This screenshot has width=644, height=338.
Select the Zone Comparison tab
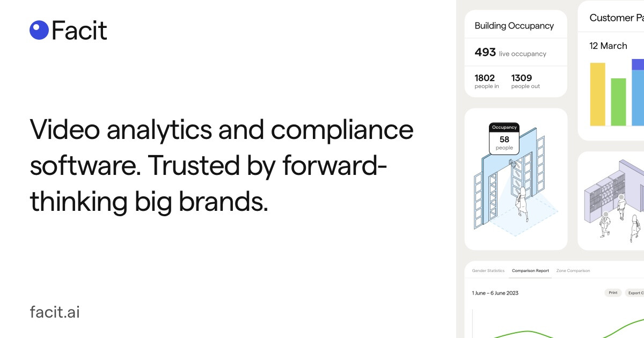pyautogui.click(x=573, y=271)
